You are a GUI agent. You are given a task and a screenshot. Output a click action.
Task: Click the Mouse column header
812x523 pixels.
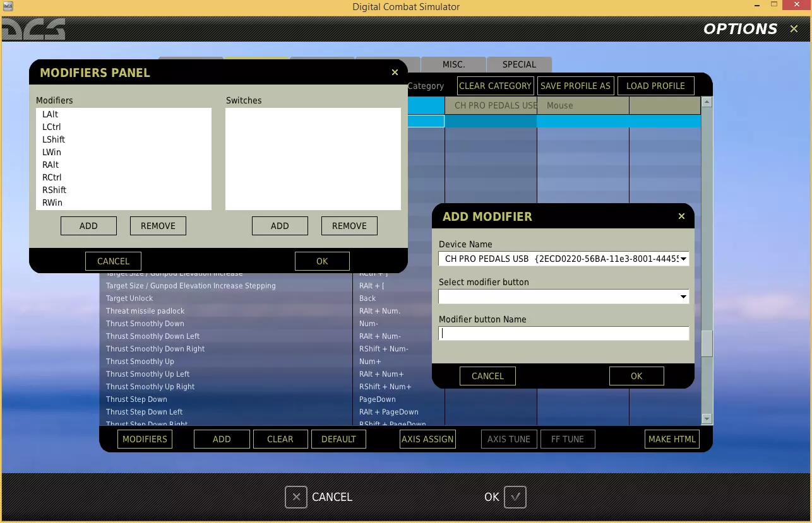583,105
